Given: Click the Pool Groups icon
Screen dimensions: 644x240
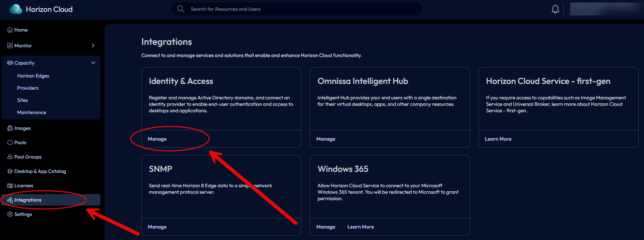Looking at the screenshot, I should pyautogui.click(x=10, y=157).
